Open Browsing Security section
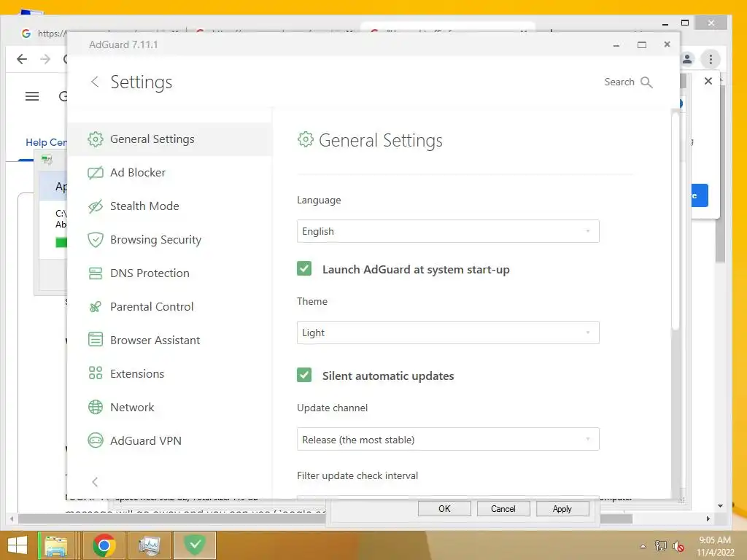Image resolution: width=747 pixels, height=560 pixels. coord(169,239)
